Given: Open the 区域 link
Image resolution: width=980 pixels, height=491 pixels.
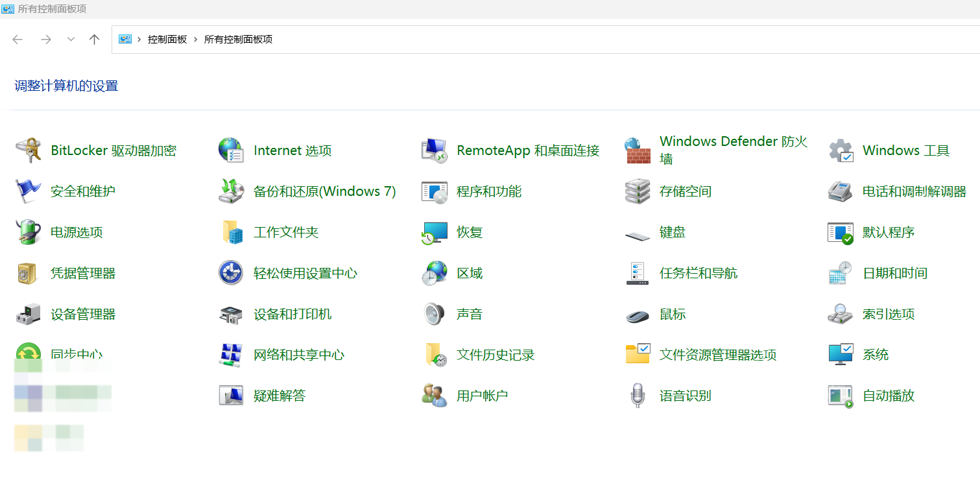Looking at the screenshot, I should (470, 273).
